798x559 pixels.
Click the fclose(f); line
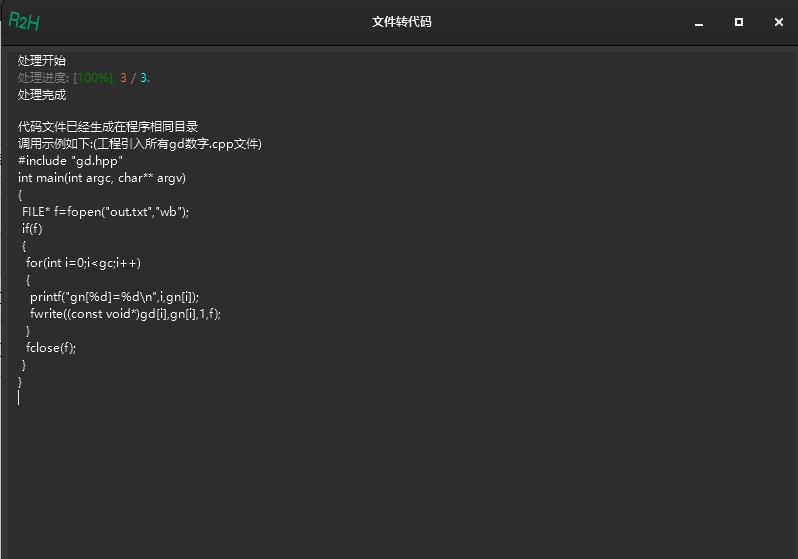point(51,348)
